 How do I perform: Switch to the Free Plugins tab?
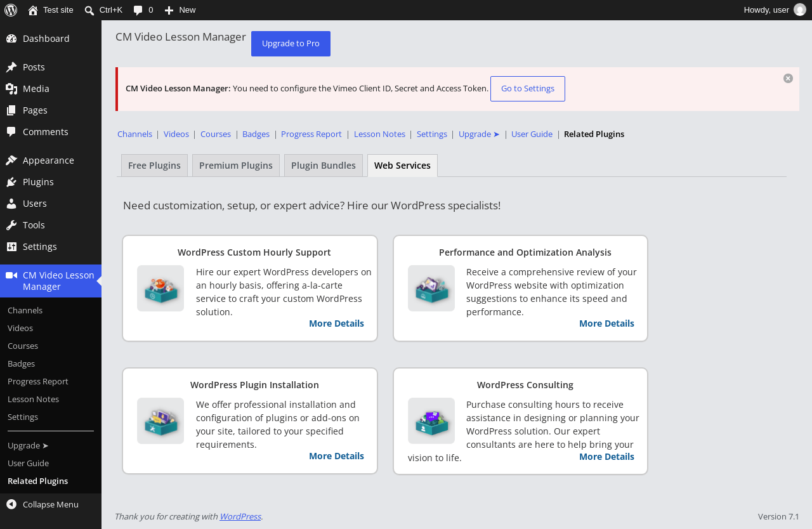[154, 166]
